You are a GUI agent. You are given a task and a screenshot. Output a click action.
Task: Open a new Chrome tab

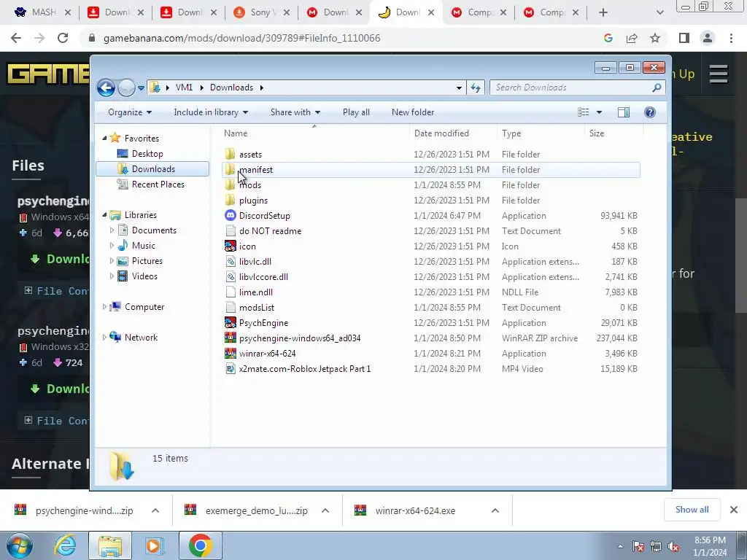pos(603,12)
